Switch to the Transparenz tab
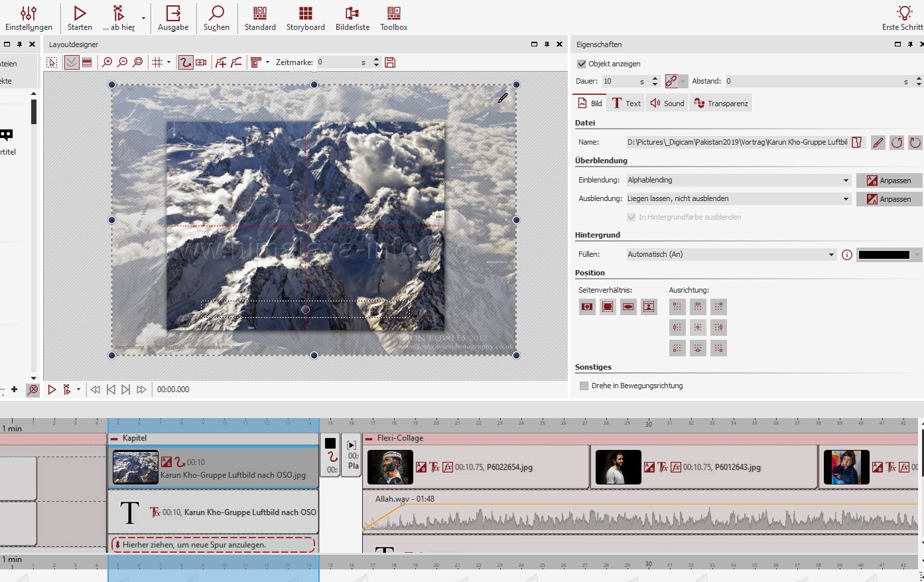 click(x=721, y=104)
